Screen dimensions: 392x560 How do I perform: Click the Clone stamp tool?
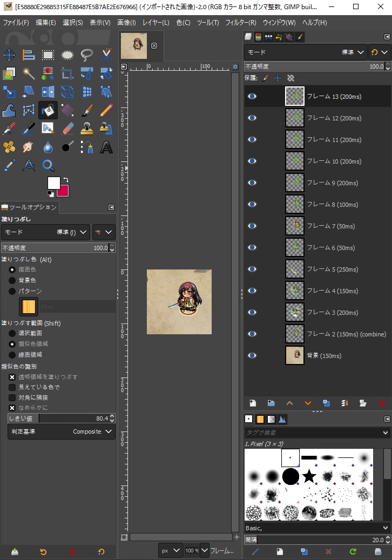click(87, 129)
